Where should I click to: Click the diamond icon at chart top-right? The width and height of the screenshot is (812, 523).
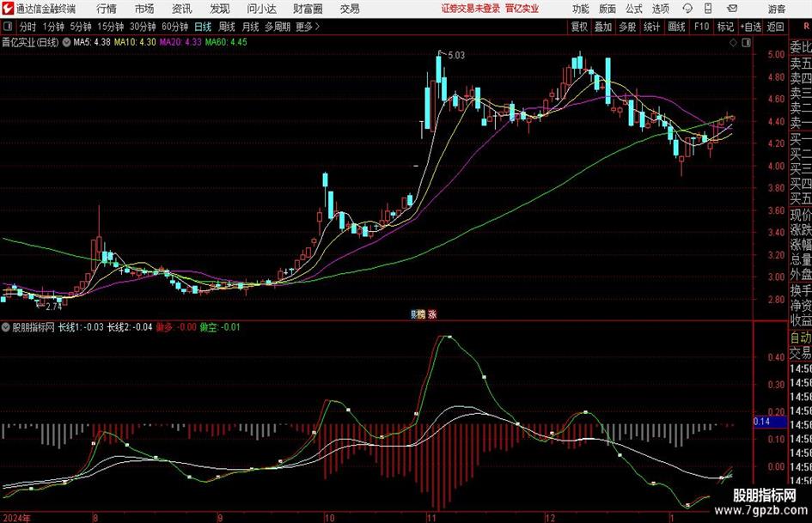point(733,43)
